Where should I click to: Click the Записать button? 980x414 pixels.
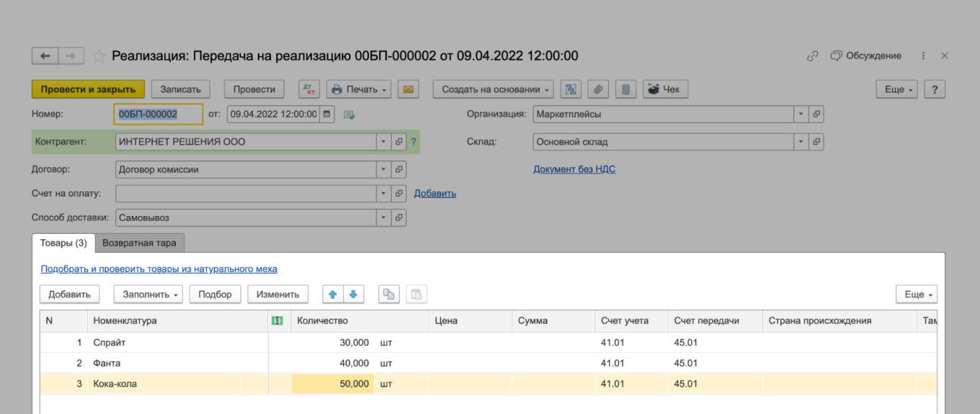coord(180,89)
